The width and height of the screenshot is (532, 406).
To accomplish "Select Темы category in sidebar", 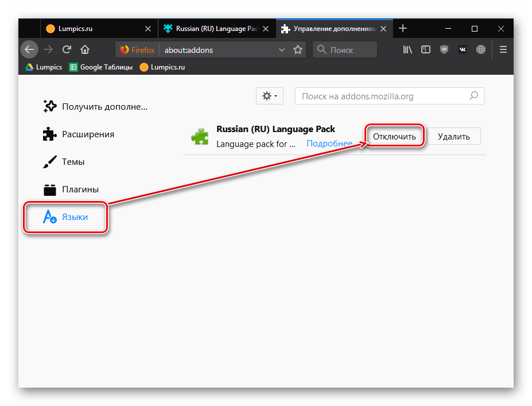I will 73,162.
